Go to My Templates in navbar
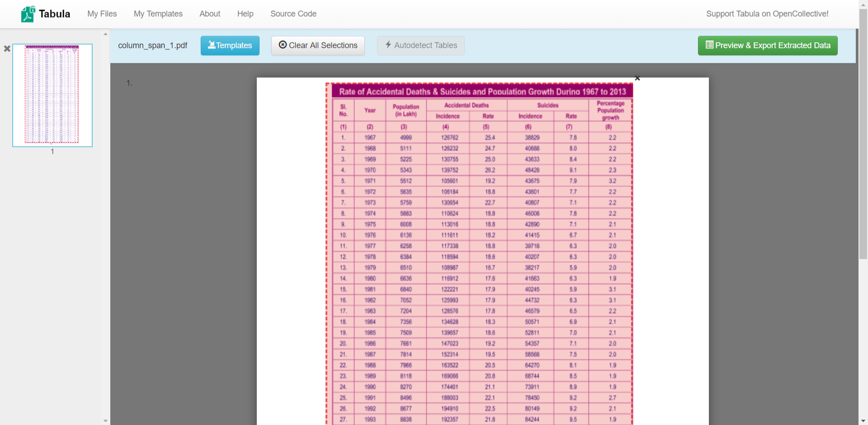Screen dimensions: 868x425 click(x=158, y=14)
